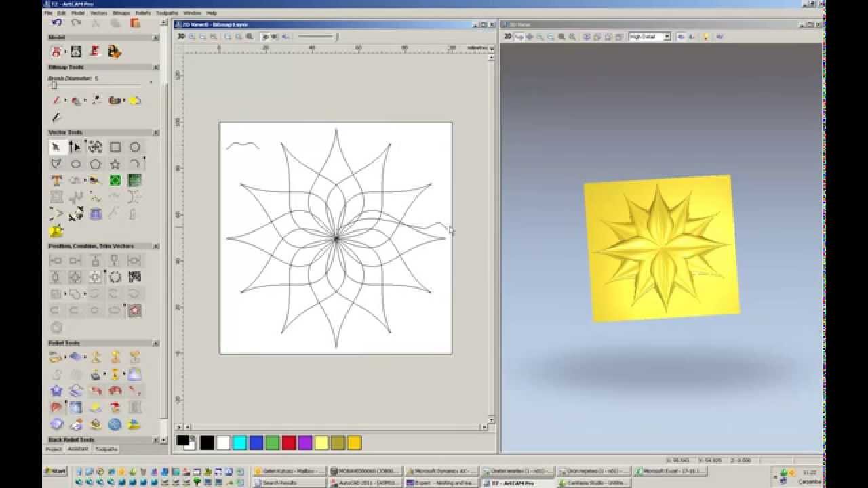Choose the Create Star vector tool
The image size is (868, 488).
pyautogui.click(x=115, y=164)
